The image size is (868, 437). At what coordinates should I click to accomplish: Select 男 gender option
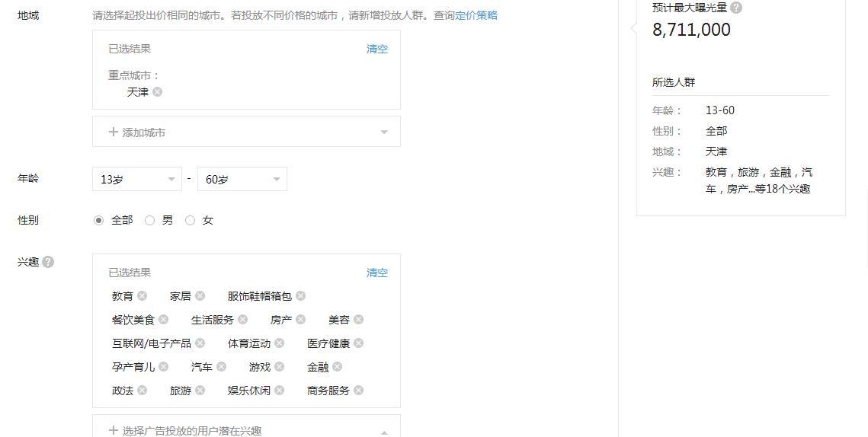(149, 220)
